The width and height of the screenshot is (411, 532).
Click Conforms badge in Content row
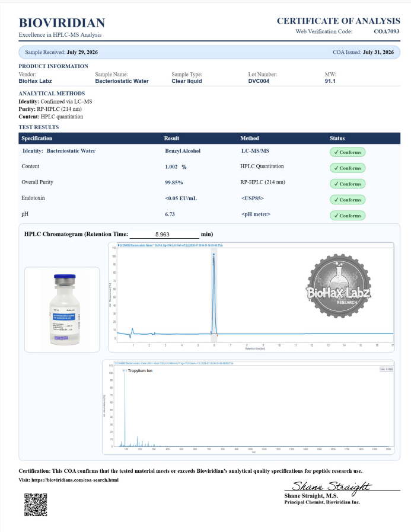[348, 168]
